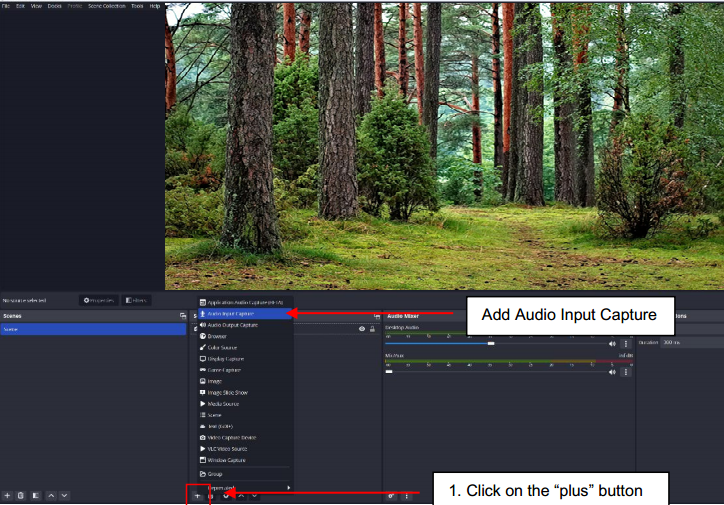
Task: Add a Video Capture Device source
Action: tap(245, 437)
